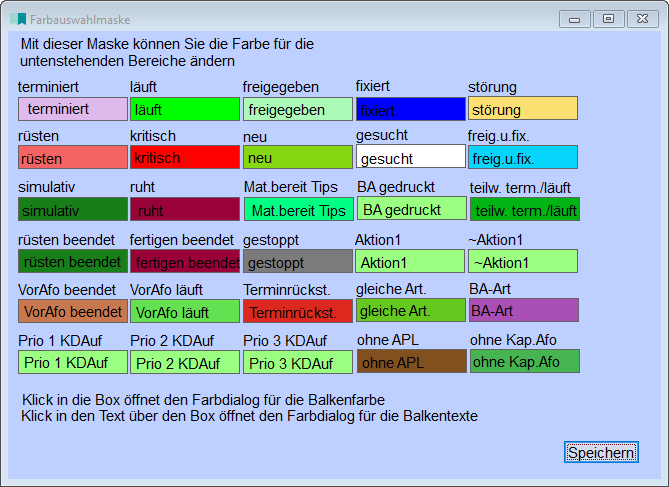Click the fertigen beendet color box
The height and width of the screenshot is (487, 669).
click(185, 261)
